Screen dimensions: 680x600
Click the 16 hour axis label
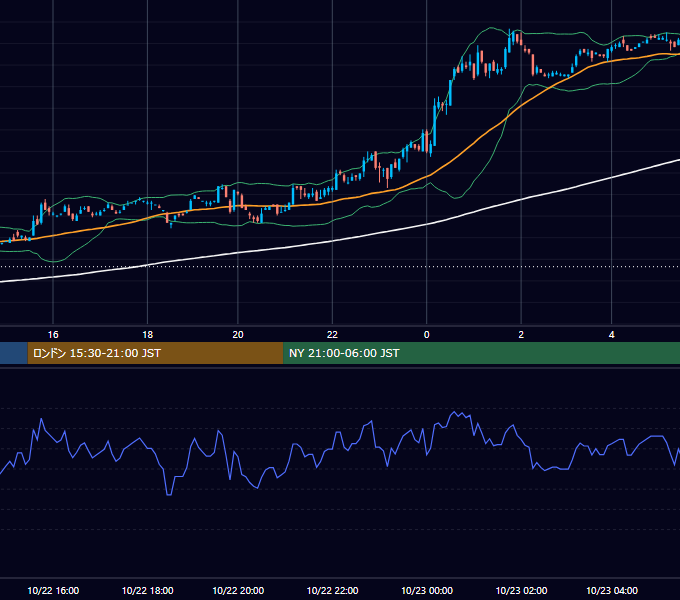tap(53, 335)
